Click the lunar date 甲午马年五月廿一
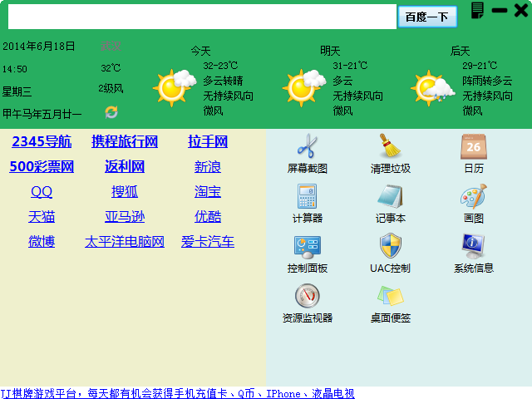 pyautogui.click(x=42, y=114)
